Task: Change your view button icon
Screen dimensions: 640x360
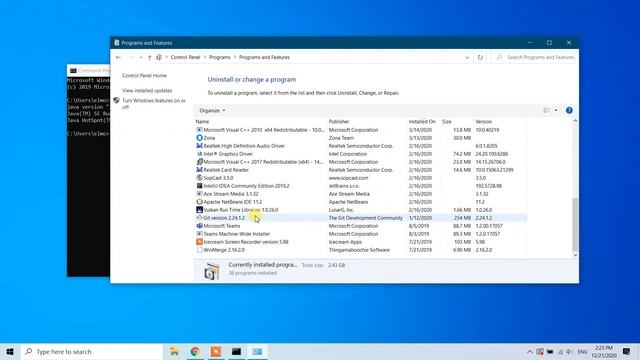Action: (x=547, y=110)
